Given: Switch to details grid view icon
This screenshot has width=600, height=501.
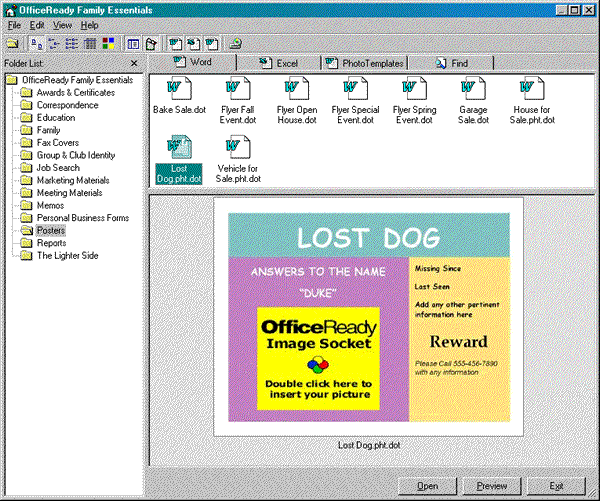Looking at the screenshot, I should pyautogui.click(x=90, y=44).
